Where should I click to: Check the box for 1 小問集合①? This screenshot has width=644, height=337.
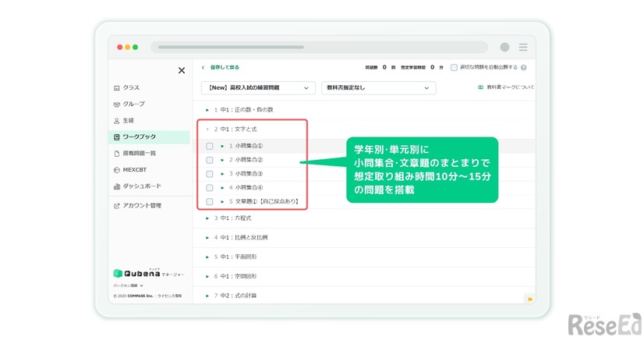click(x=210, y=146)
